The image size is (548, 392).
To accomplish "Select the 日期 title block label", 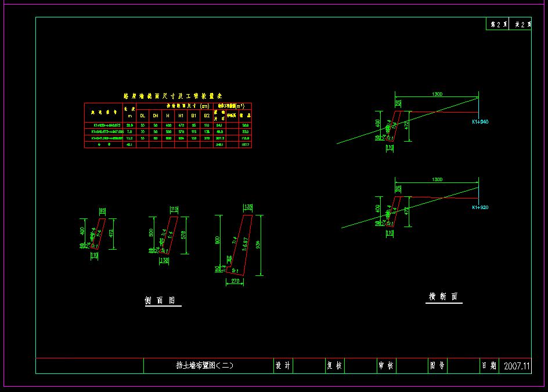I will tap(488, 366).
